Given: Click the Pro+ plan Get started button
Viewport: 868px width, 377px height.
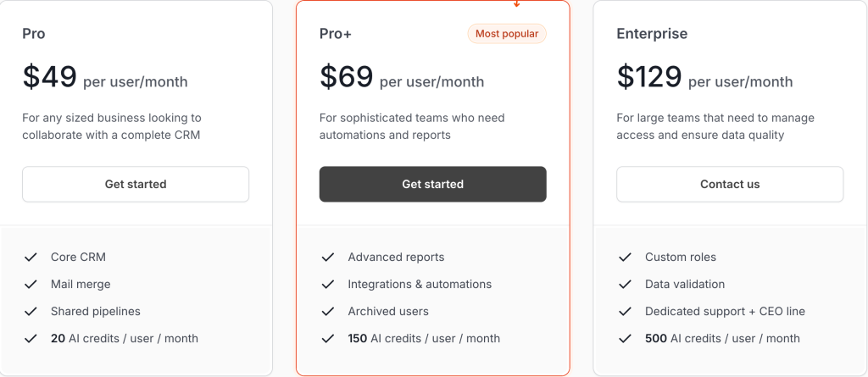Looking at the screenshot, I should point(433,185).
